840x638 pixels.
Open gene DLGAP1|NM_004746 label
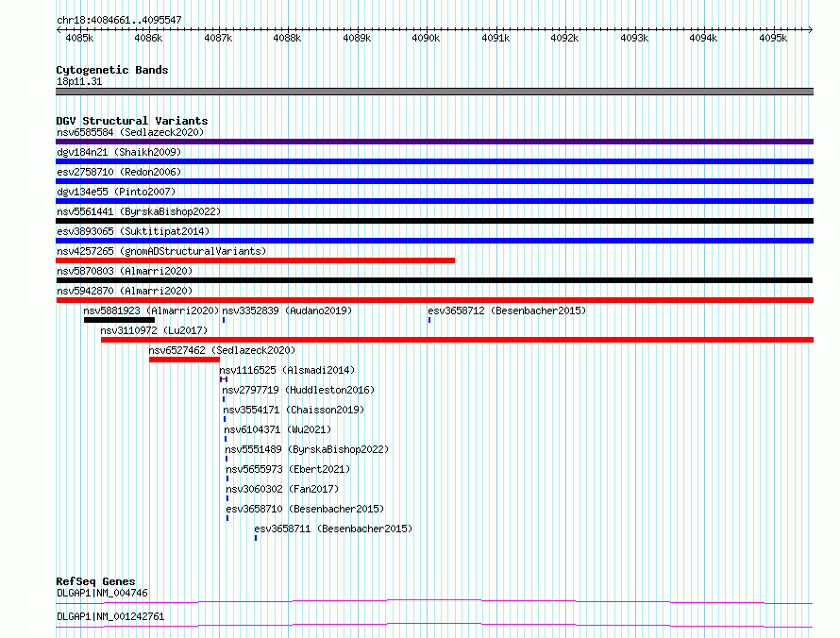tap(102, 593)
